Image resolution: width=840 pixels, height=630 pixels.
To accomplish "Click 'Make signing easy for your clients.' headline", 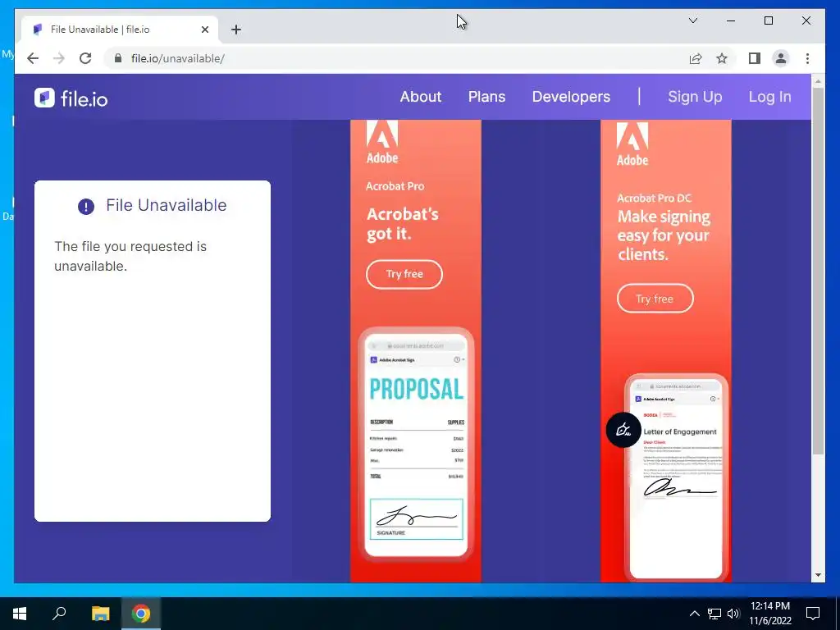I will (x=664, y=235).
